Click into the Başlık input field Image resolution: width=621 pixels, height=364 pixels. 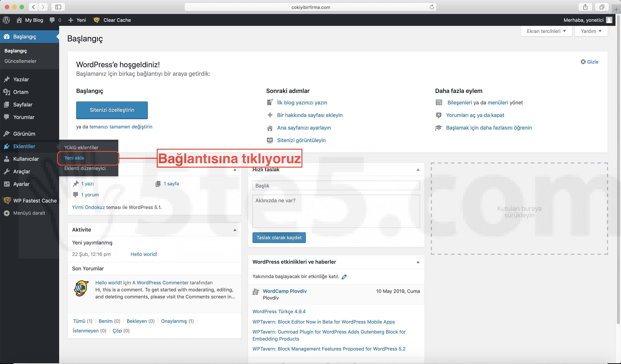click(x=336, y=186)
